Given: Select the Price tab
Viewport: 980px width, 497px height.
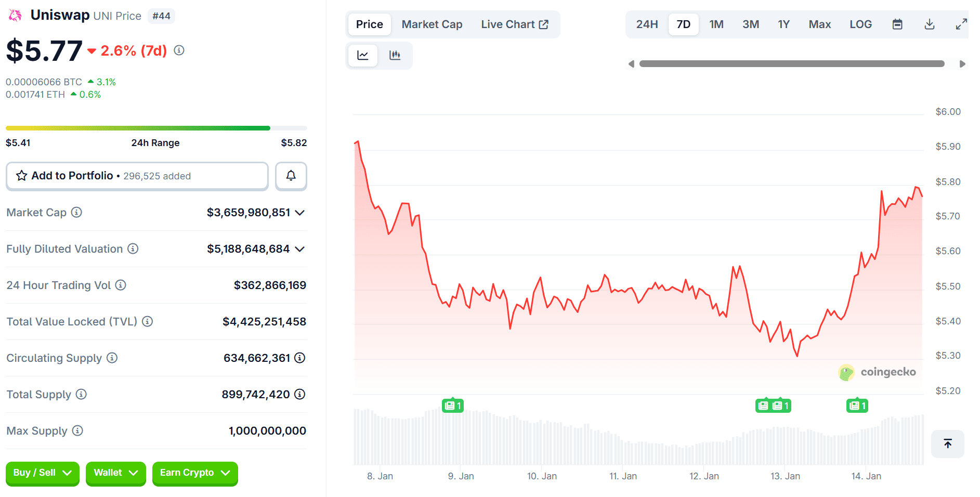Looking at the screenshot, I should (x=369, y=24).
